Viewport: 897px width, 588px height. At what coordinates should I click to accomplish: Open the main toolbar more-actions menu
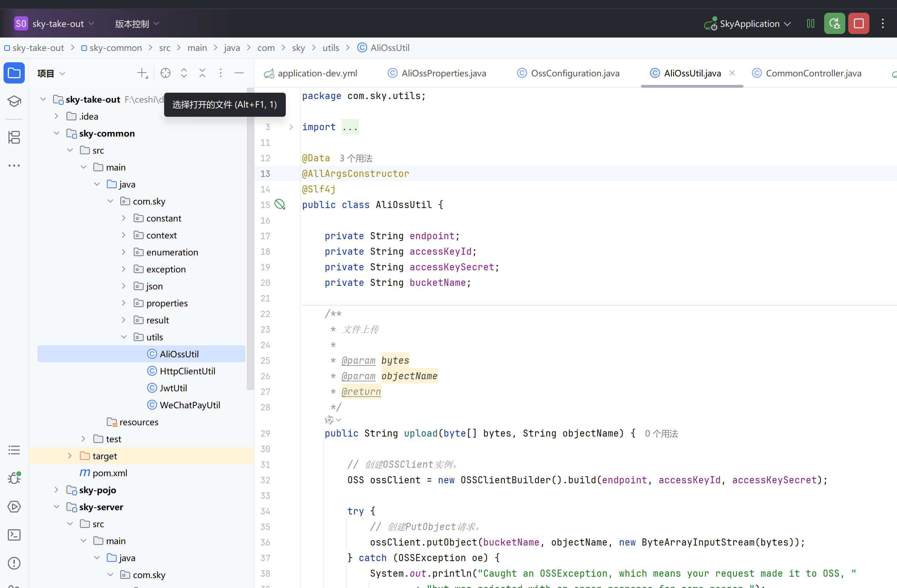point(883,24)
